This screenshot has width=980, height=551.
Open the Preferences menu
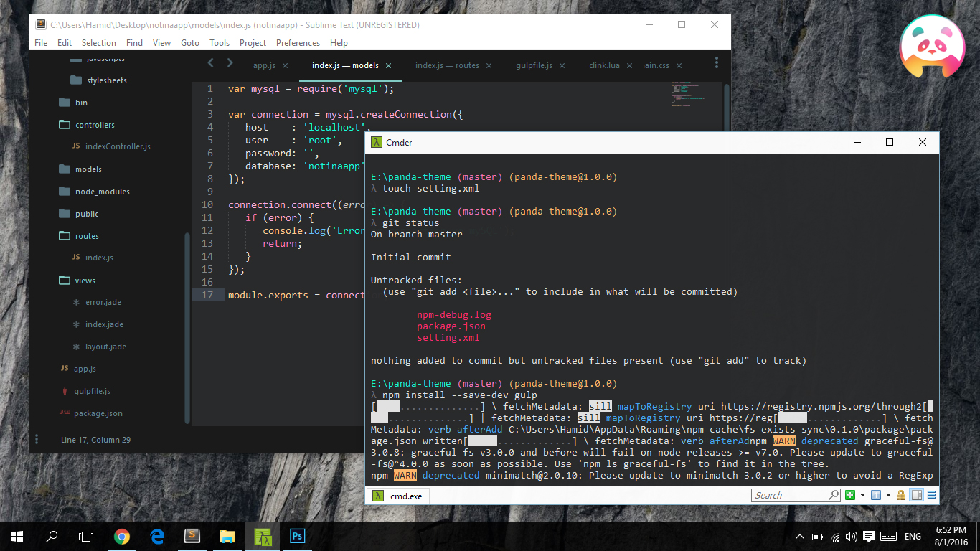pos(298,43)
